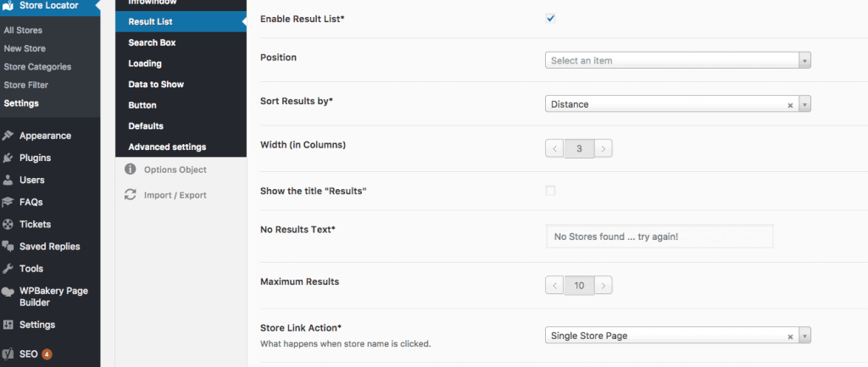
Task: Open the Position dropdown
Action: click(x=677, y=60)
